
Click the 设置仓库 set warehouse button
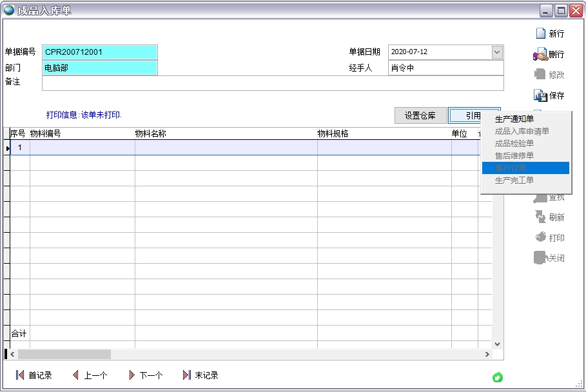[420, 115]
